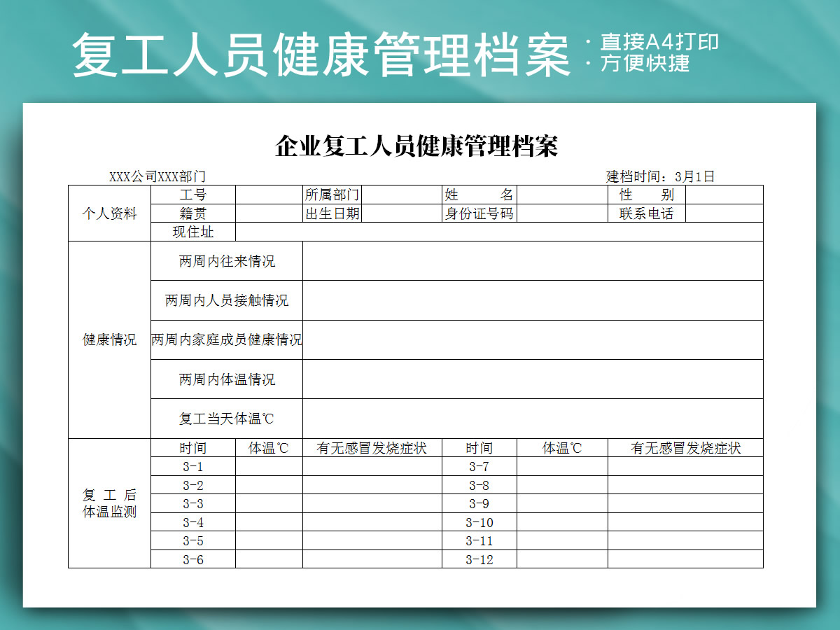Select the 所属部门 field
This screenshot has height=630, width=840.
(x=402, y=195)
